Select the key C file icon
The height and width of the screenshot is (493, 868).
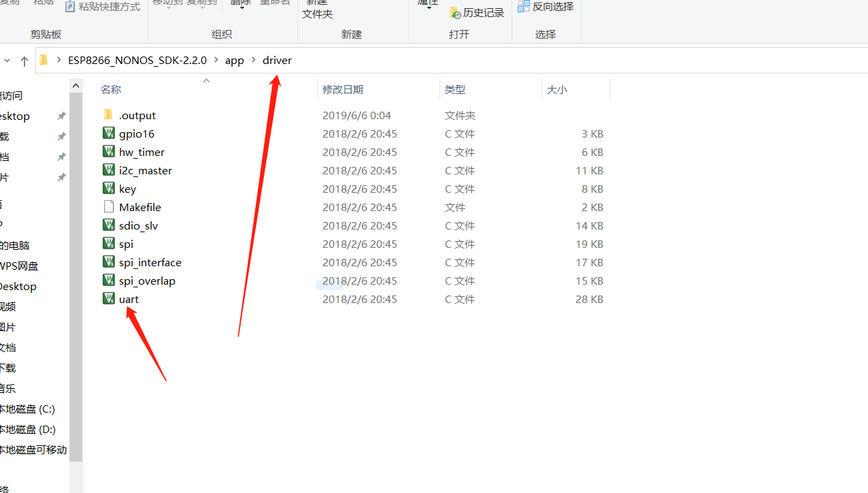click(108, 188)
